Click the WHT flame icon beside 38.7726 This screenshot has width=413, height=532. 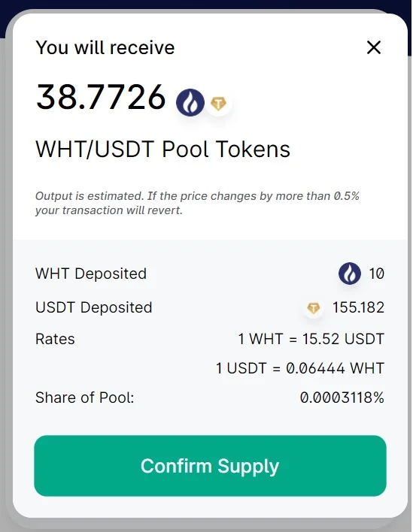(x=190, y=102)
